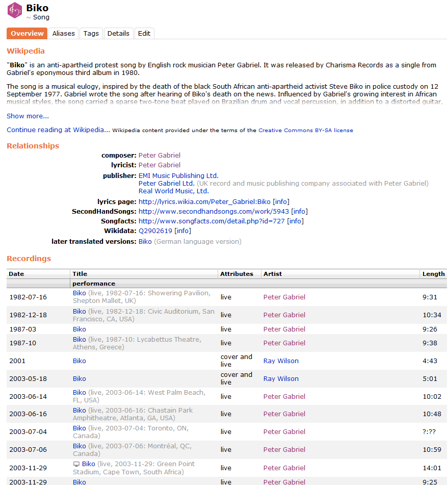Viewport: 448px width, 485px height.
Task: Open the Biko recording from West Palm Beach
Action: click(79, 393)
